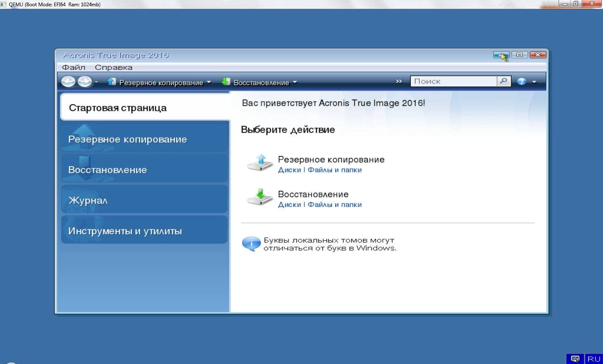Click the toolbar Резервное копирование button
Screen dimensions: 603x364
[155, 82]
